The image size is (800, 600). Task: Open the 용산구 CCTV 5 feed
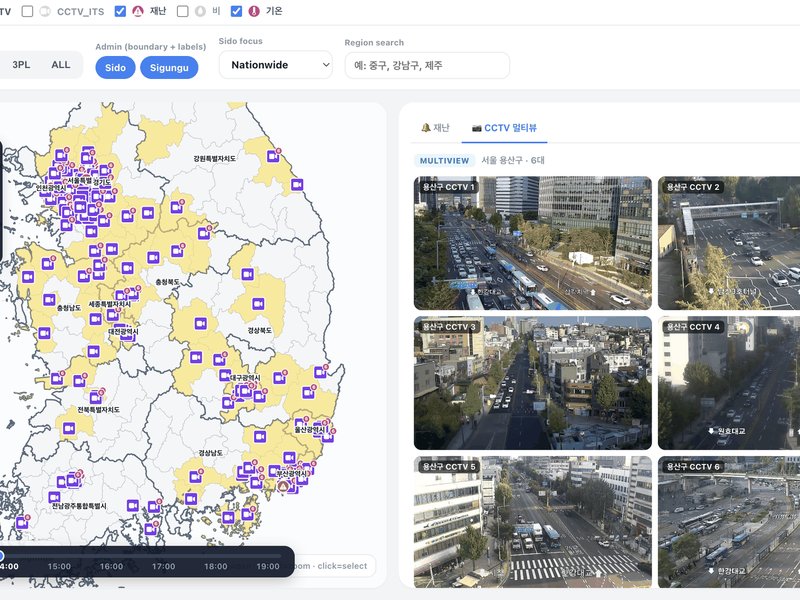533,522
